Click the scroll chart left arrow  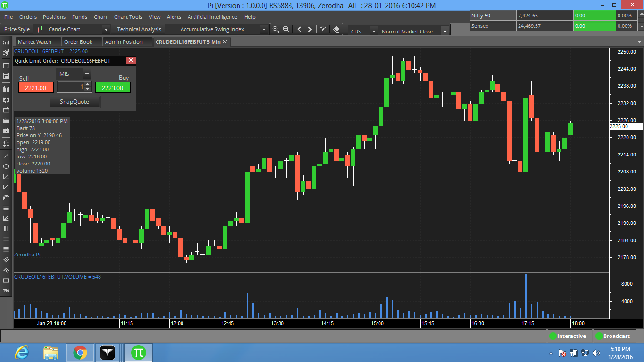coord(299,29)
